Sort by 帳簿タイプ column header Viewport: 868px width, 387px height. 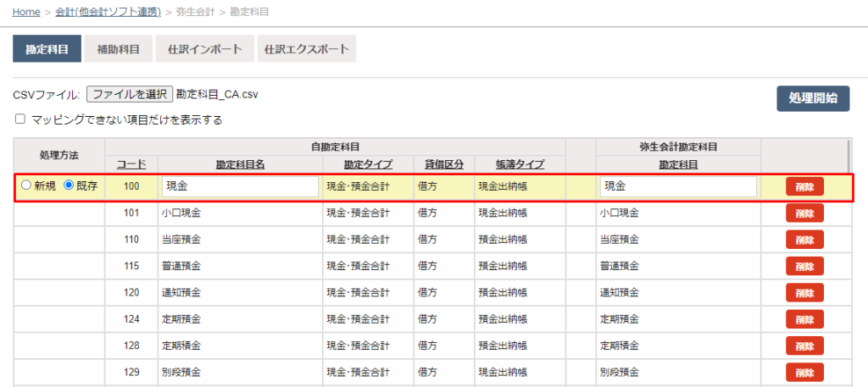(x=520, y=164)
